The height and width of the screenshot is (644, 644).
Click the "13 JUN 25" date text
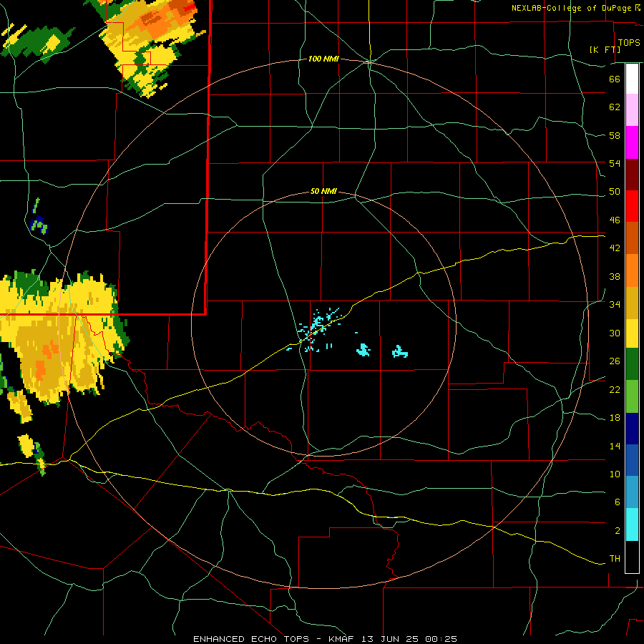coord(391,639)
